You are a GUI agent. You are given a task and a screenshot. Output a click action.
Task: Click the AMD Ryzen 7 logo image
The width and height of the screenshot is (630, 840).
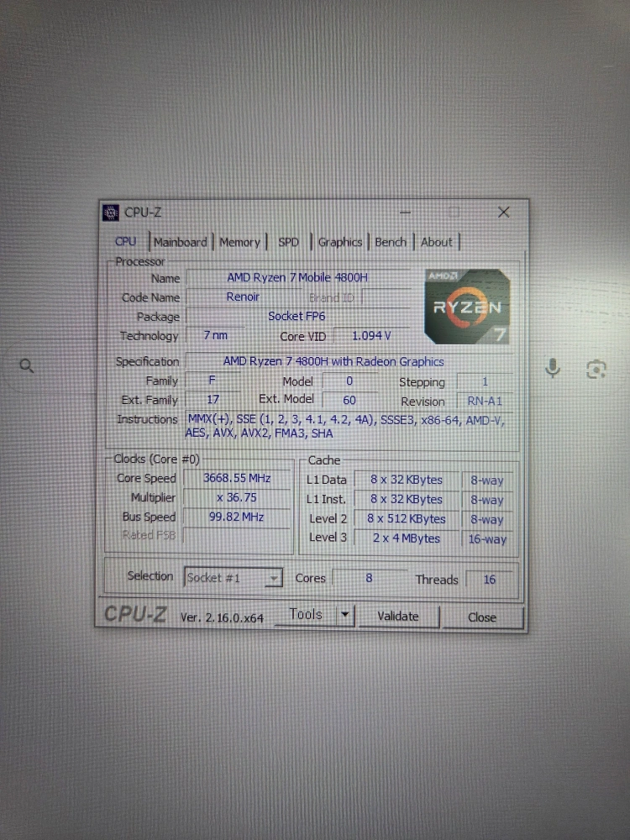(466, 307)
